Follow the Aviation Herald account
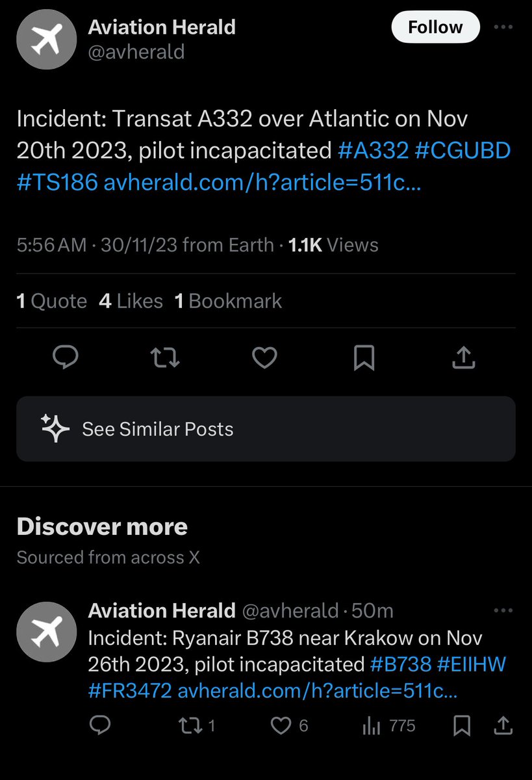The image size is (532, 780). pos(435,27)
